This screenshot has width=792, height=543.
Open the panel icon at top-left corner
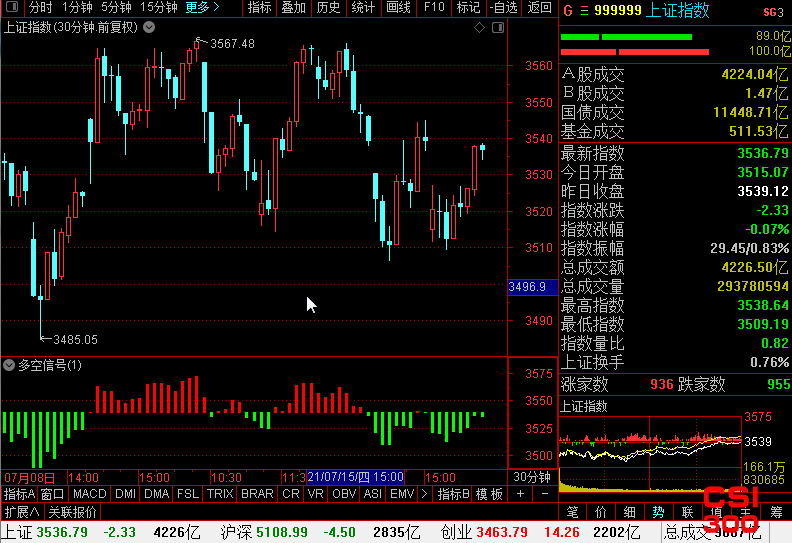point(11,7)
